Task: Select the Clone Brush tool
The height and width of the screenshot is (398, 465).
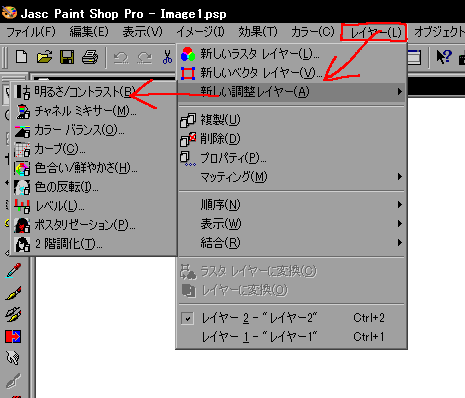Action: tap(13, 314)
